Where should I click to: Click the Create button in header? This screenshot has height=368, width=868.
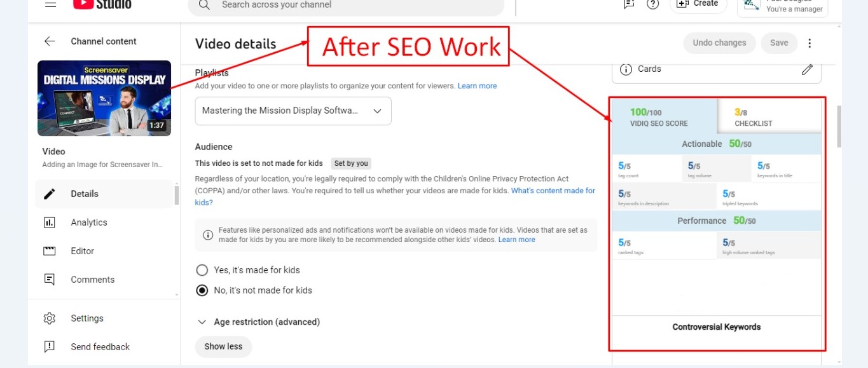click(x=698, y=4)
